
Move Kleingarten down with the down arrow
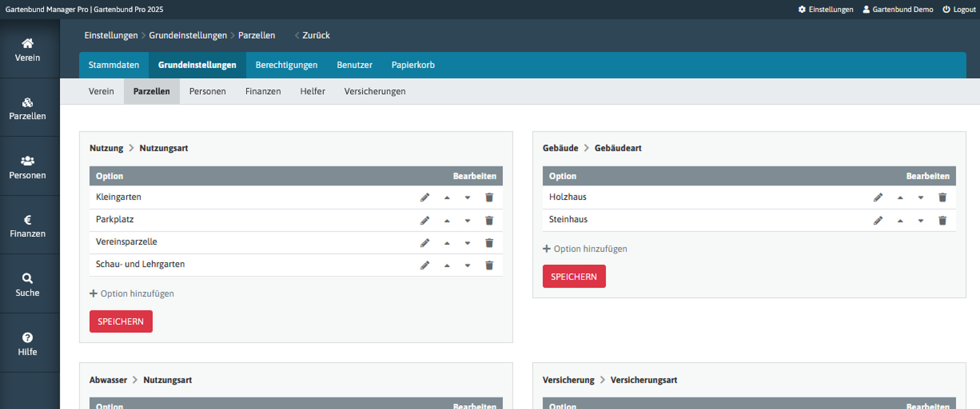[x=468, y=198]
